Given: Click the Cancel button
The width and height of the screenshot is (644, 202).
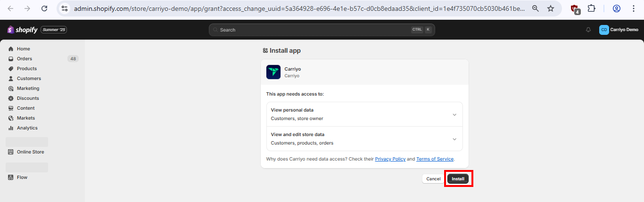Looking at the screenshot, I should tap(433, 179).
